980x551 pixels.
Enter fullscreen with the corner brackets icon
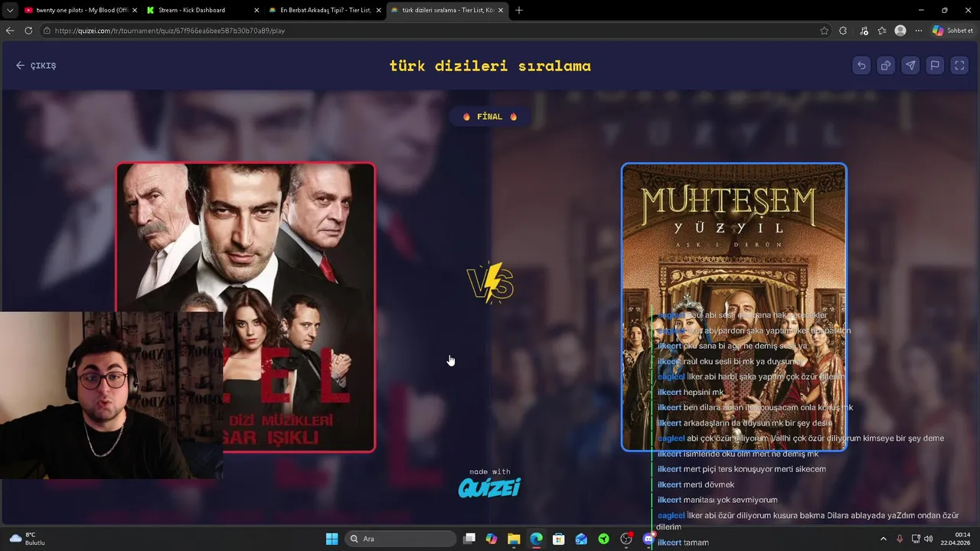[959, 66]
